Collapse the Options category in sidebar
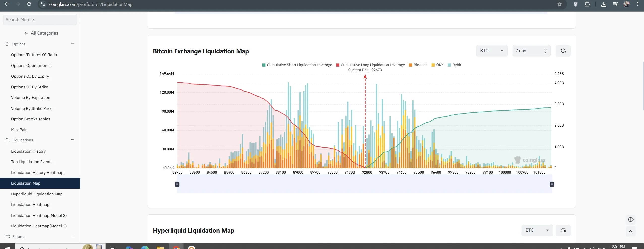644x249 pixels. (x=72, y=44)
